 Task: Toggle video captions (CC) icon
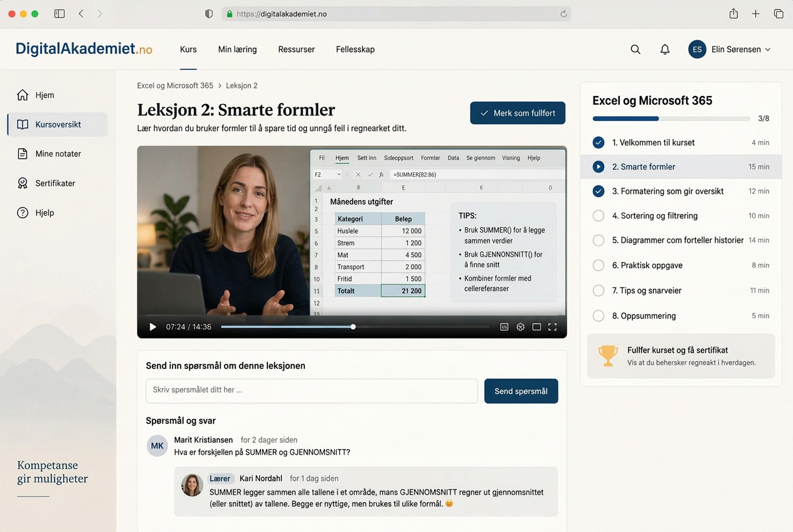click(504, 327)
